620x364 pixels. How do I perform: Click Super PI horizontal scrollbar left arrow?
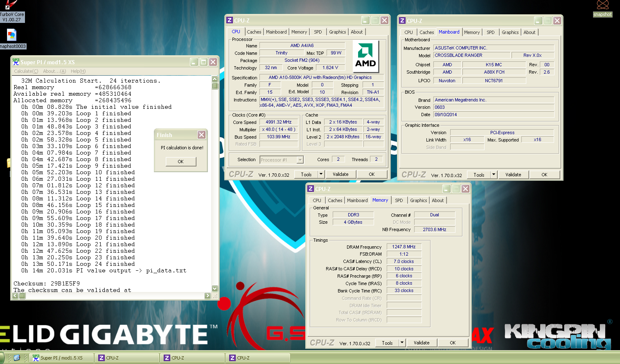click(16, 296)
